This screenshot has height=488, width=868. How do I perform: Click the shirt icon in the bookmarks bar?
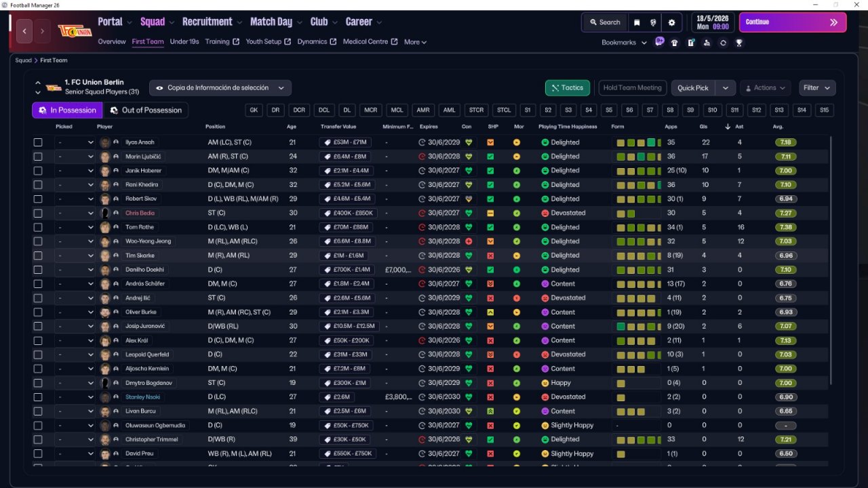pyautogui.click(x=674, y=43)
